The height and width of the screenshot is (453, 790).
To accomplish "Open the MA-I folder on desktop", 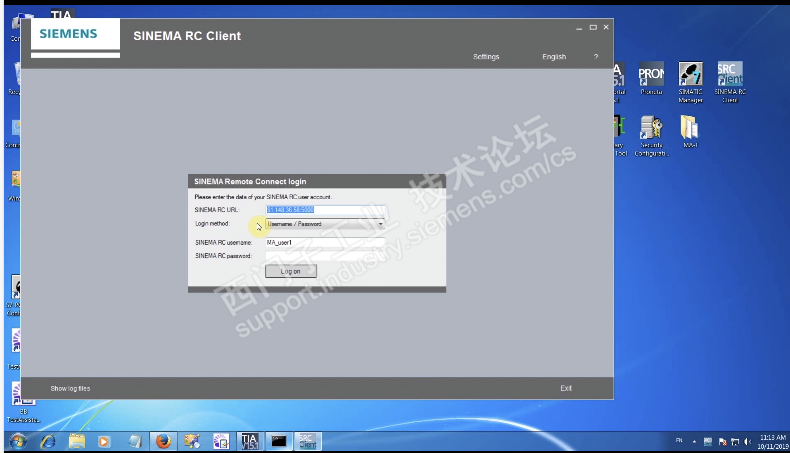I will click(690, 132).
